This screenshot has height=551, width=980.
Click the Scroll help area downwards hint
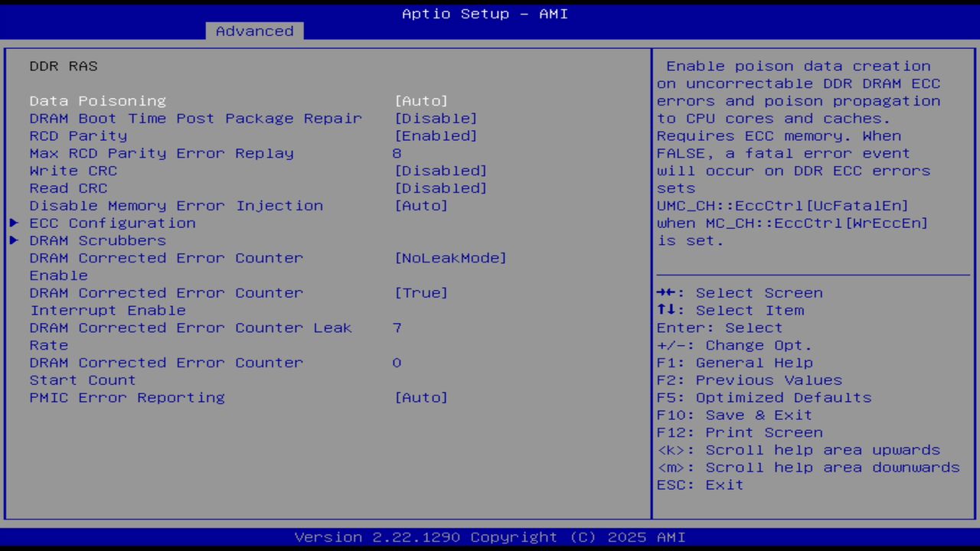pos(808,467)
